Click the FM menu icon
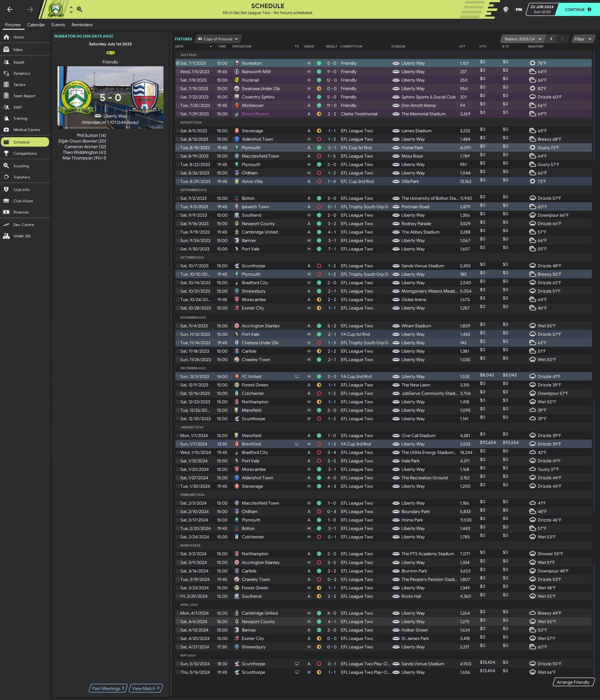Viewport: 600px width, 700px height. (519, 9)
